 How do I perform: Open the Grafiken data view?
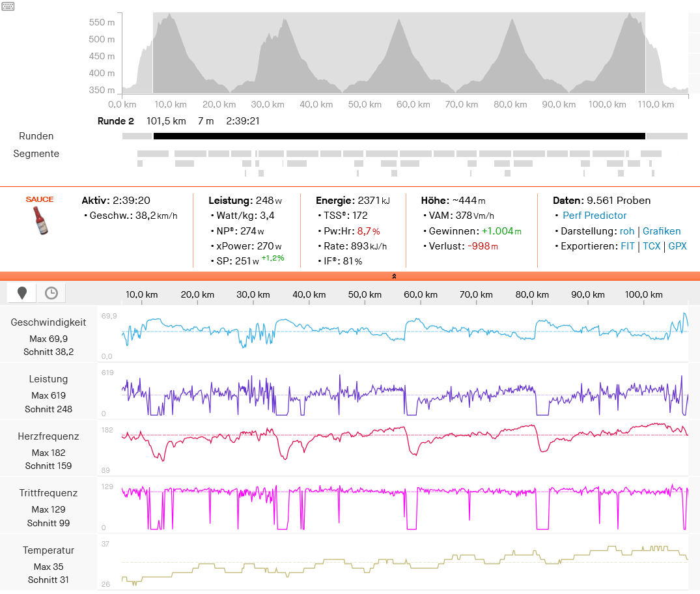(x=662, y=231)
